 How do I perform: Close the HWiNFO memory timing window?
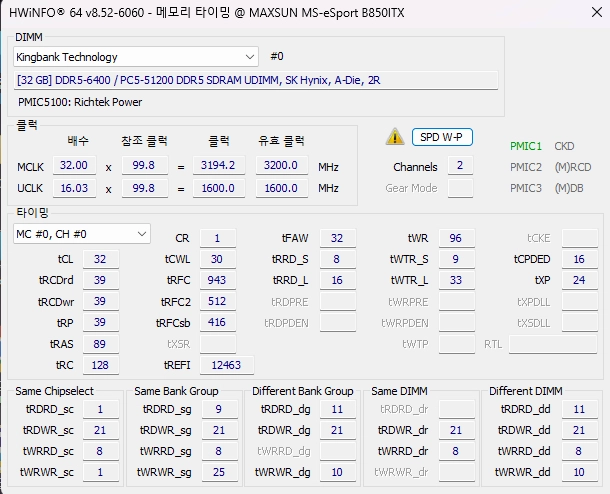596,12
